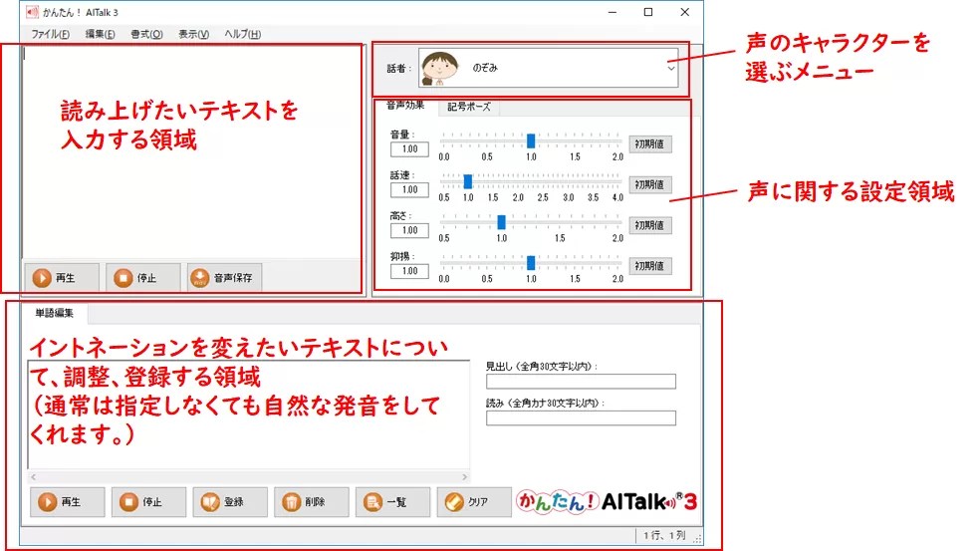
Task: Click the 話速 value field
Action: (409, 189)
